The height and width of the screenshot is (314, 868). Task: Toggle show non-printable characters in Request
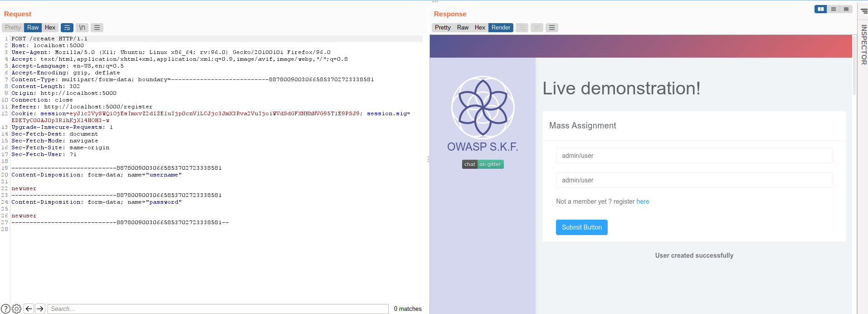(82, 28)
